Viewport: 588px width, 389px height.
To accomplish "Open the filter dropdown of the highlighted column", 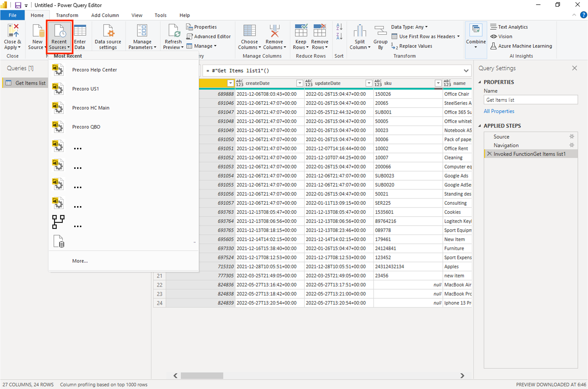I will (230, 83).
